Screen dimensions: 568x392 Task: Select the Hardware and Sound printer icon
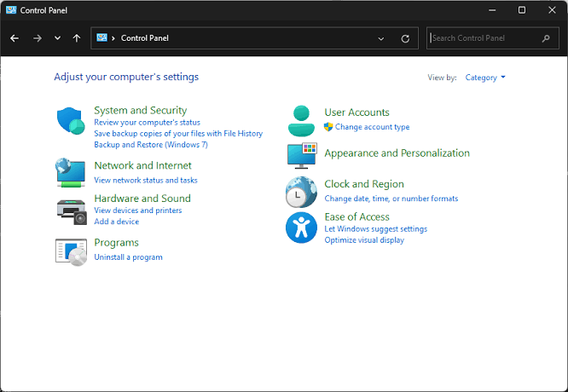(72, 212)
